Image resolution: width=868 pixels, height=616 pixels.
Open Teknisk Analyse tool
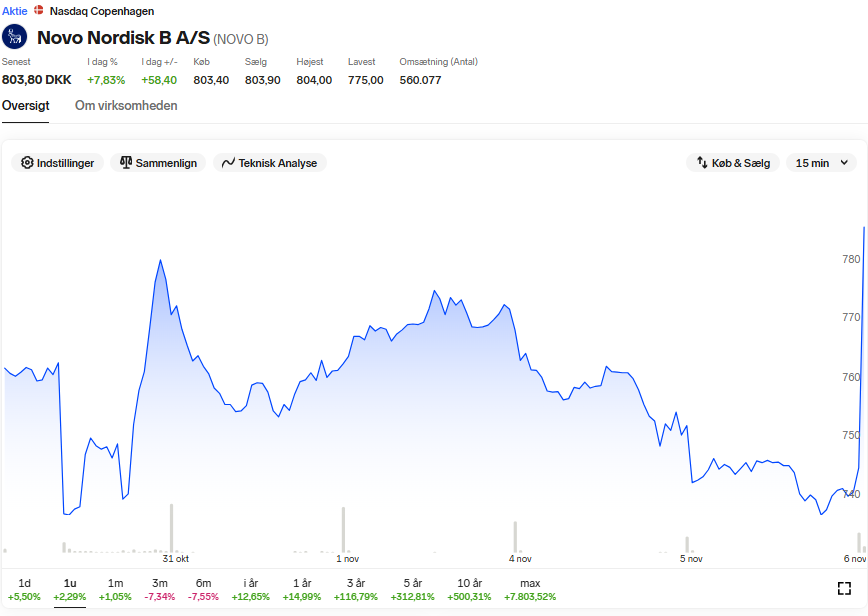270,163
